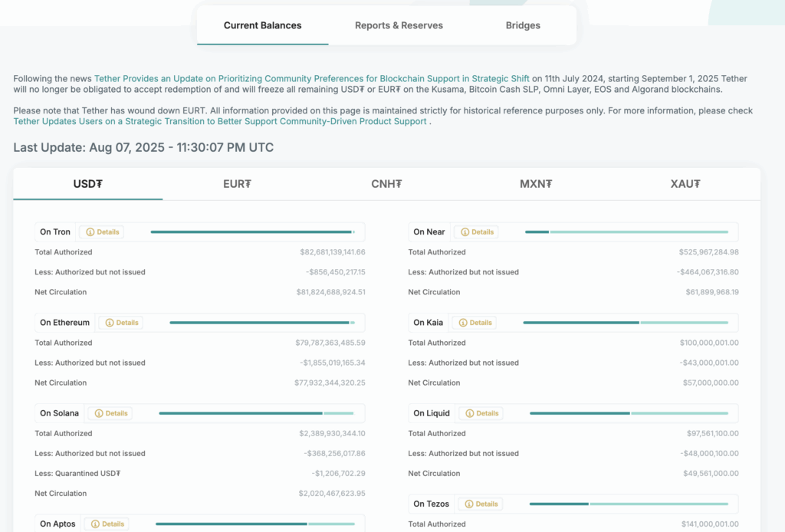
Task: Click the On Kaia circulation progress bar
Action: pos(626,323)
